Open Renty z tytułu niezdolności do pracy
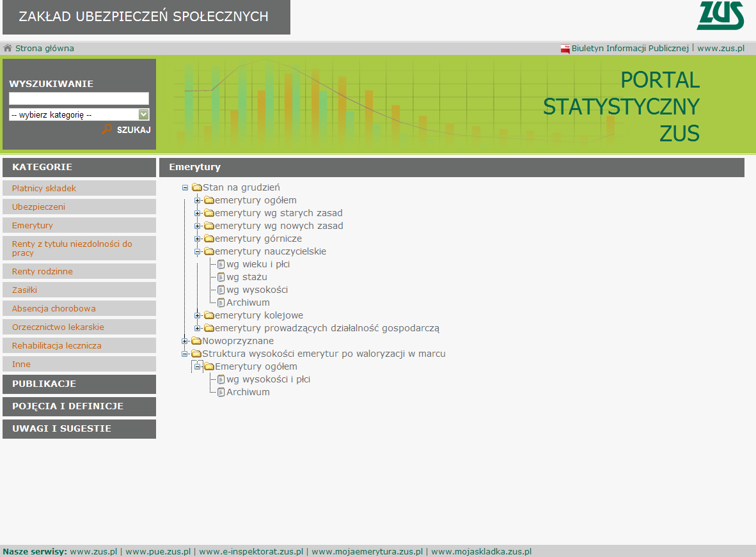The width and height of the screenshot is (756, 557). click(79, 248)
